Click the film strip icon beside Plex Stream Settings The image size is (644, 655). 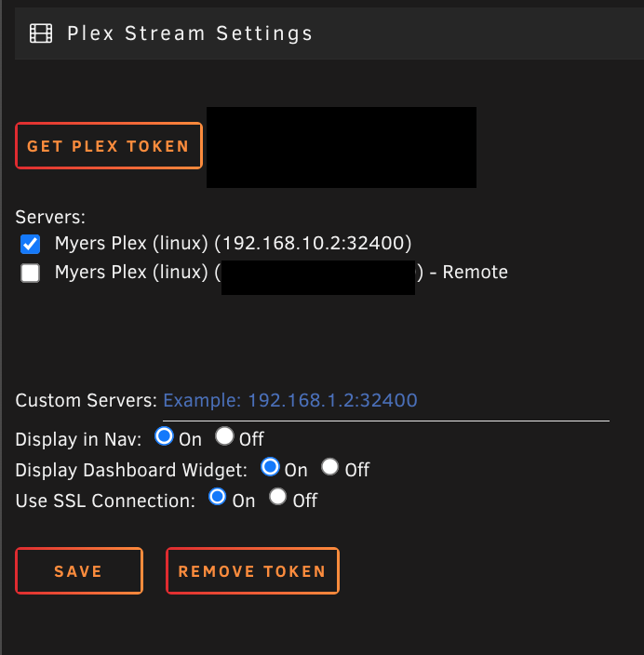(x=41, y=33)
